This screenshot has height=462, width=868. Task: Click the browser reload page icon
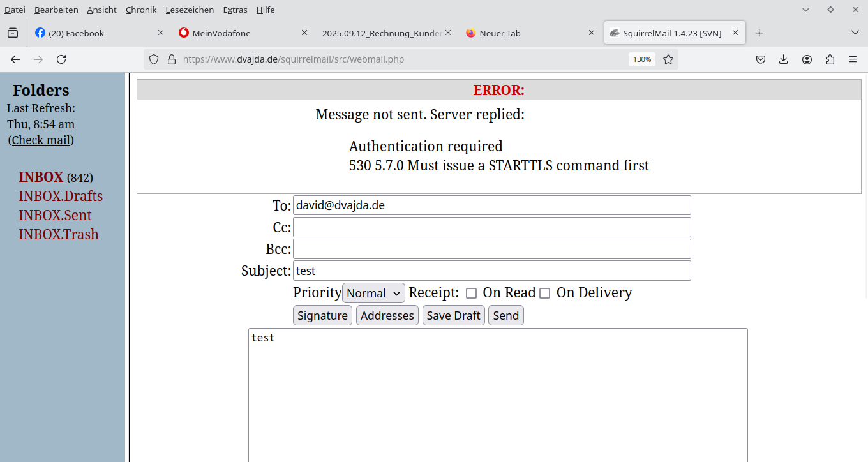pos(61,59)
